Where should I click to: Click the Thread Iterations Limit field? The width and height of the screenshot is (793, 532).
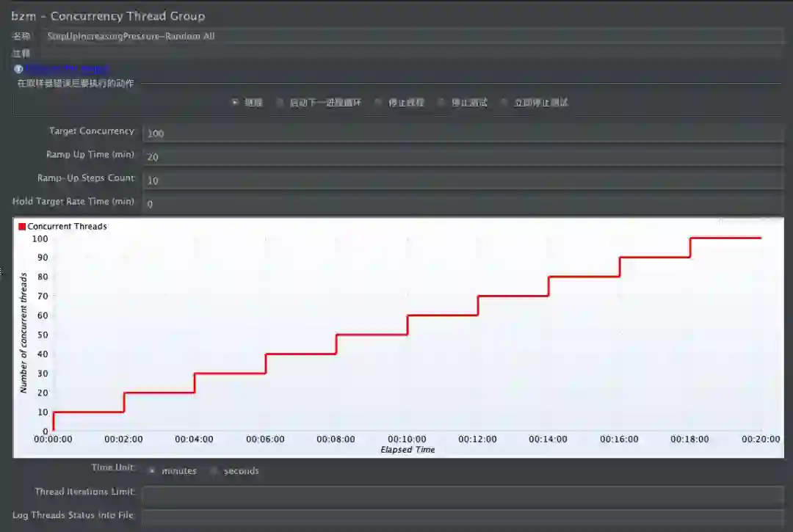[463, 495]
